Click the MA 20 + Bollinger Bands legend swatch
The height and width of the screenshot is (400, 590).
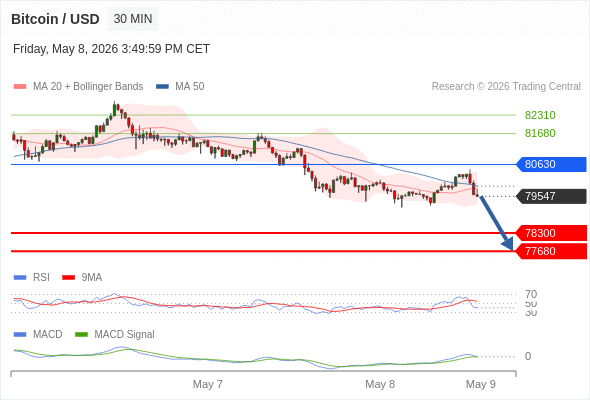(20, 87)
